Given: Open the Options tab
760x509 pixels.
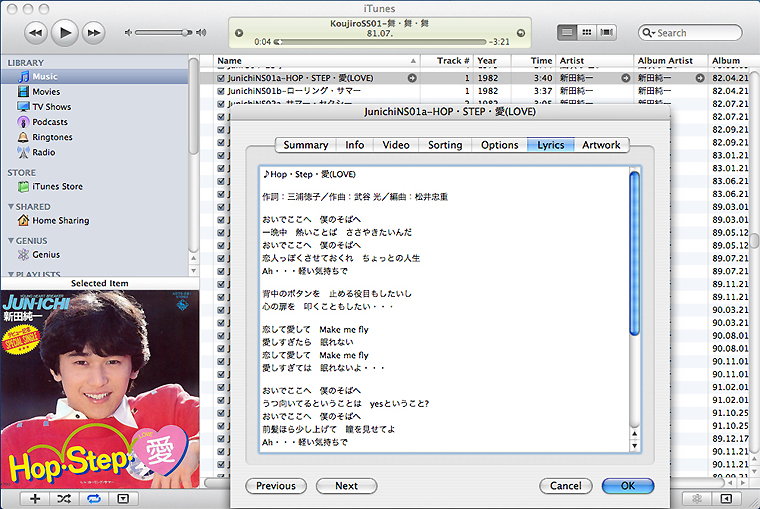Looking at the screenshot, I should [499, 145].
